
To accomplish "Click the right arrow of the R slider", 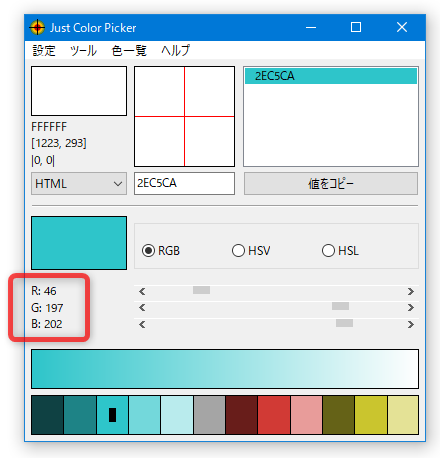I will [411, 292].
